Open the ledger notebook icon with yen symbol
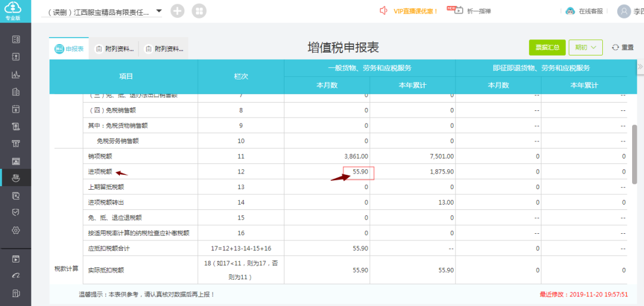Screen dimensions: 644x306 tap(16, 57)
